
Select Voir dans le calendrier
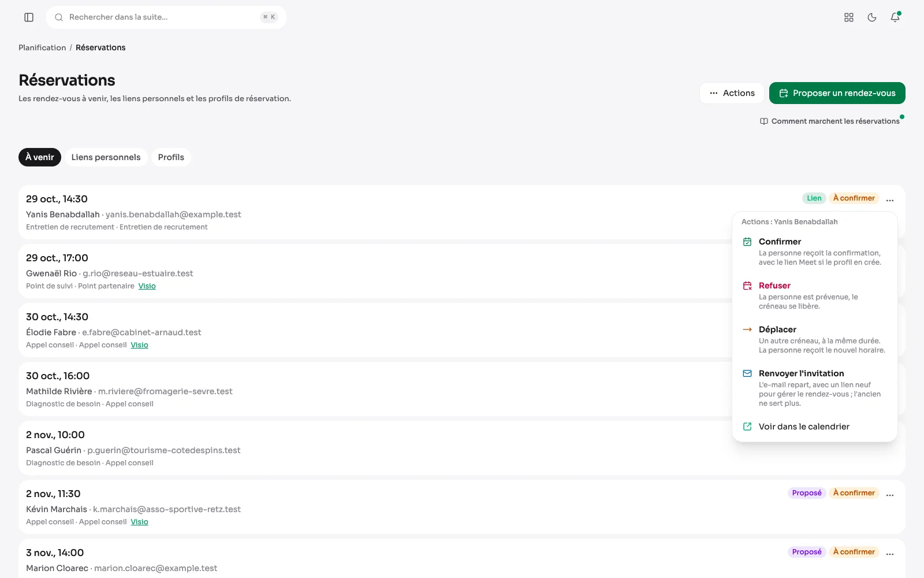815,427
